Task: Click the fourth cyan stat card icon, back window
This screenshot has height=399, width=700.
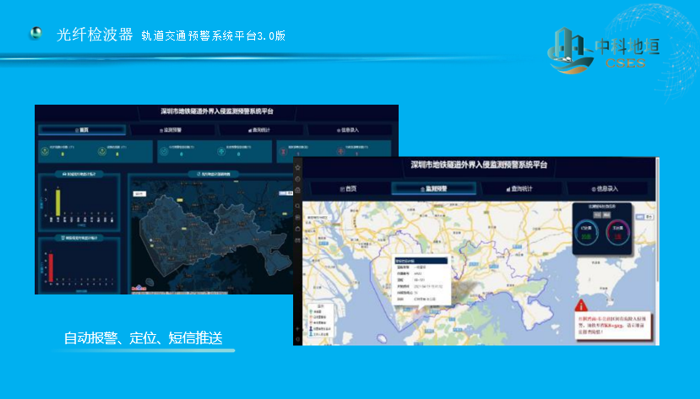Action: point(221,152)
